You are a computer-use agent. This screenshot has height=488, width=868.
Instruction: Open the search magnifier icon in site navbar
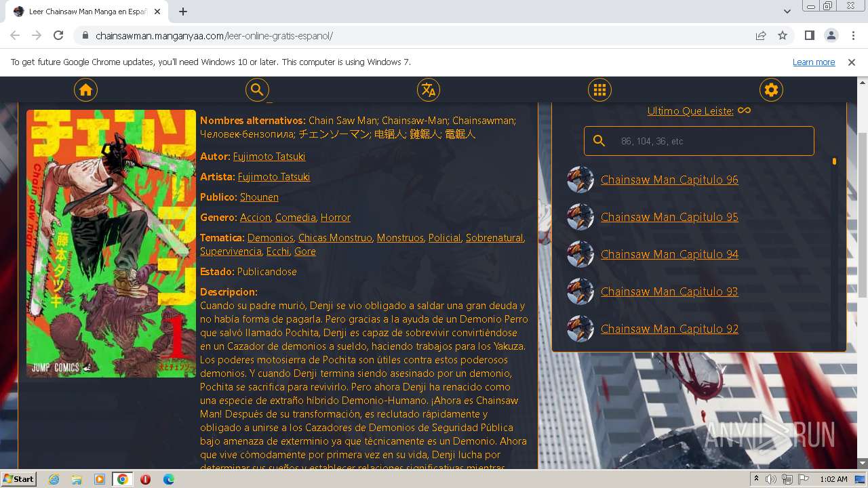[257, 89]
